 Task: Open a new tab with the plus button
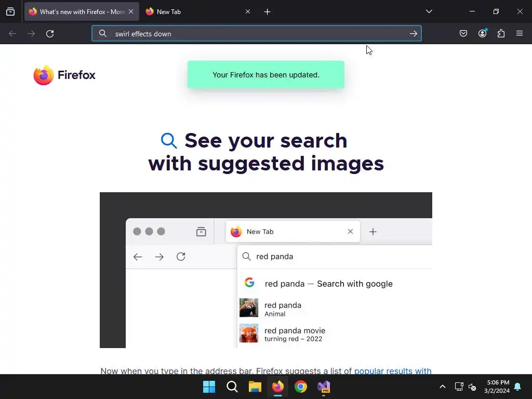point(268,12)
